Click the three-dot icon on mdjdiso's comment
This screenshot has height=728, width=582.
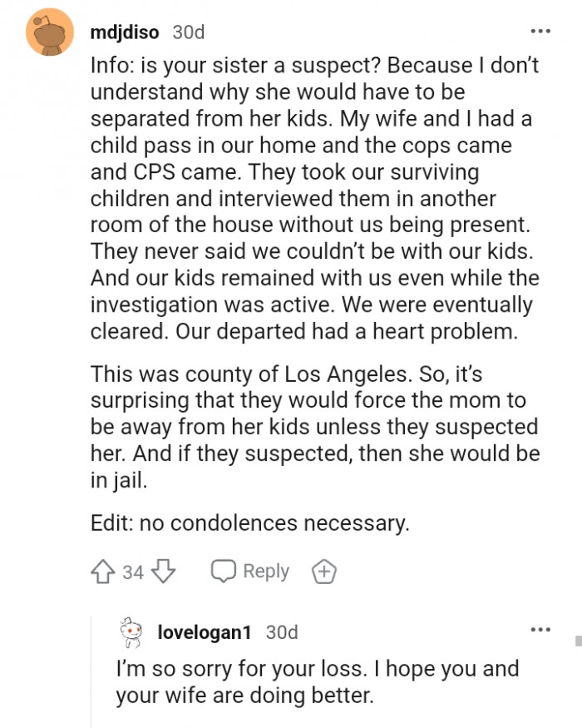540,30
